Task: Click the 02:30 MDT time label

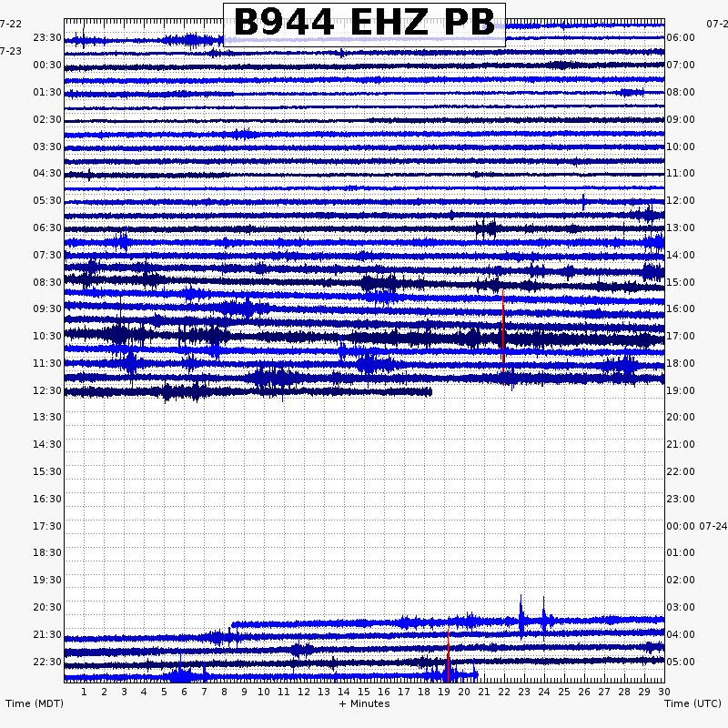Action: (x=47, y=120)
